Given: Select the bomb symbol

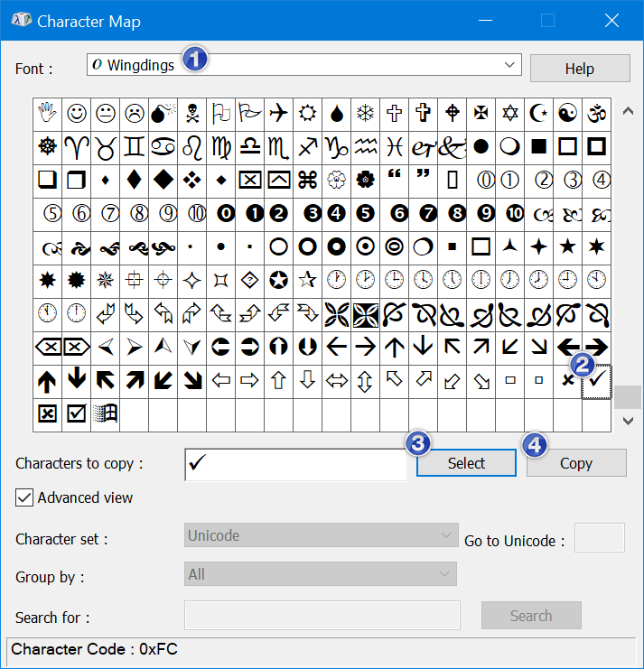Looking at the screenshot, I should point(163,114).
